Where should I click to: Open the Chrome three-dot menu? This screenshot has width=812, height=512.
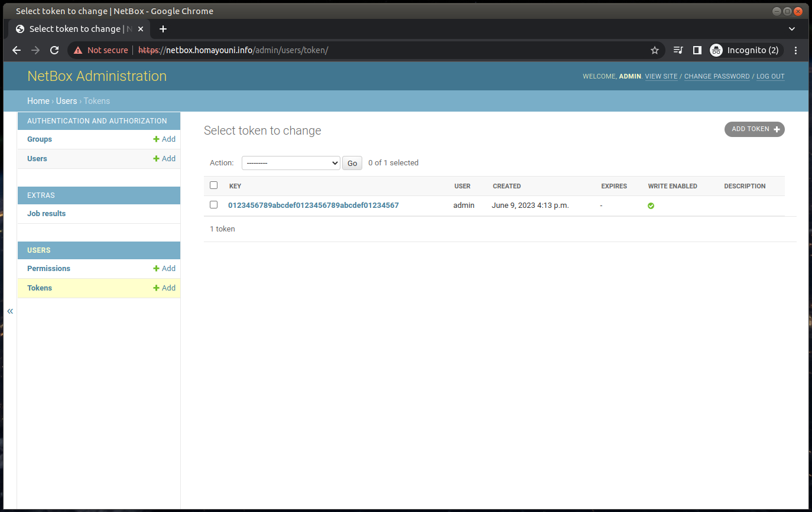point(795,50)
